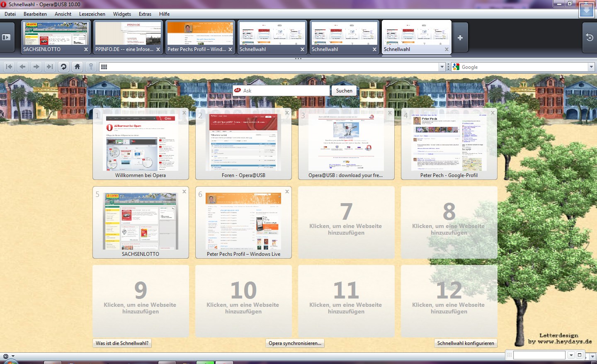Go back with the Back arrow
This screenshot has height=364, width=597.
click(x=23, y=67)
